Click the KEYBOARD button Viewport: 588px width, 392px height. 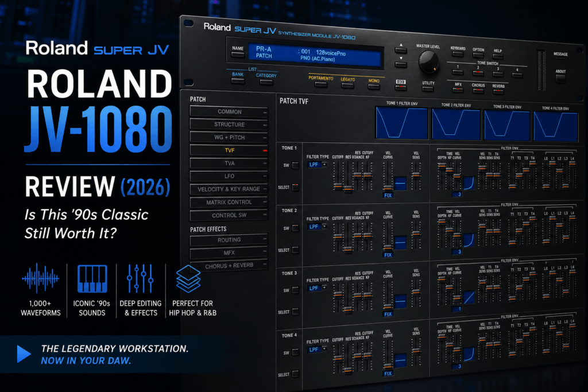click(458, 55)
